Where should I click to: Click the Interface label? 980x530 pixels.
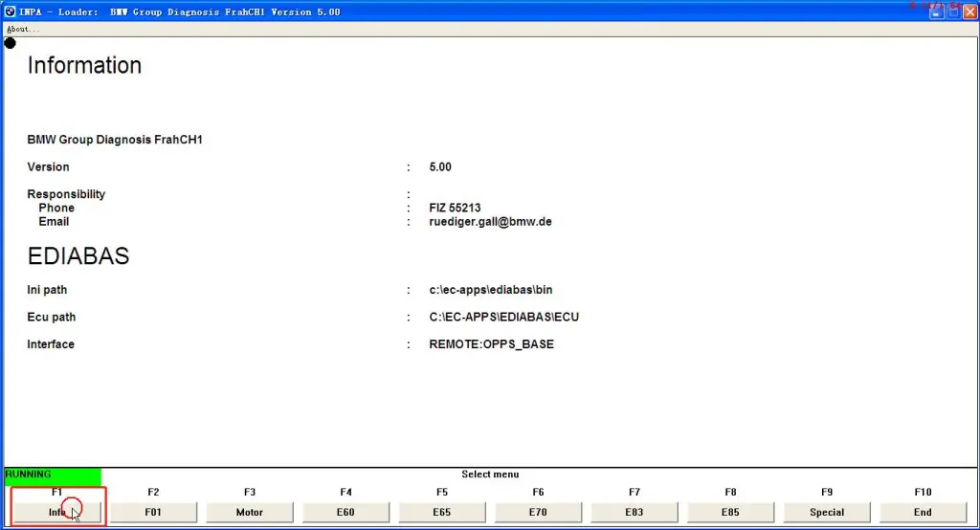pyautogui.click(x=51, y=344)
